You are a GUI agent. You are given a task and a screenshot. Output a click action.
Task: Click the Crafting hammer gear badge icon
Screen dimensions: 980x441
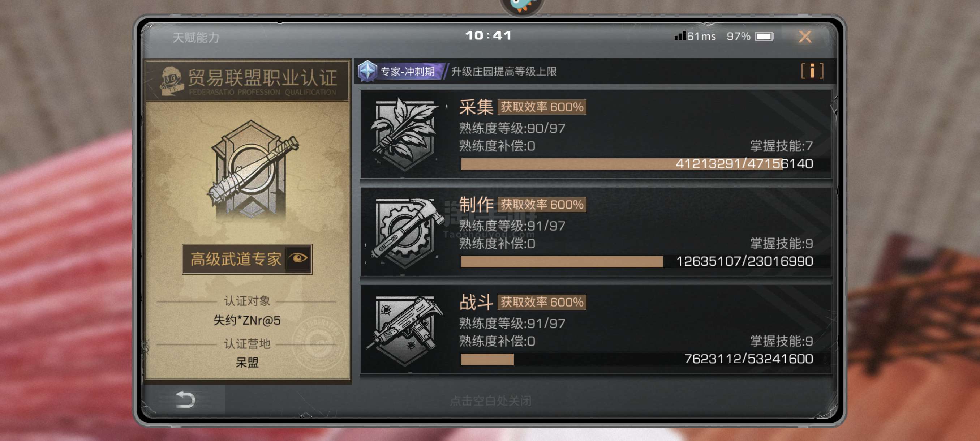coord(405,232)
